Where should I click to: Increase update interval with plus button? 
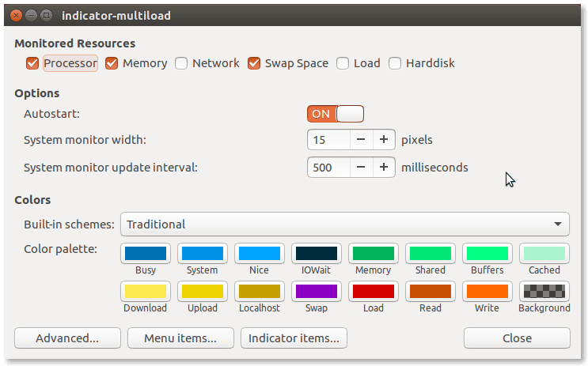pos(384,167)
